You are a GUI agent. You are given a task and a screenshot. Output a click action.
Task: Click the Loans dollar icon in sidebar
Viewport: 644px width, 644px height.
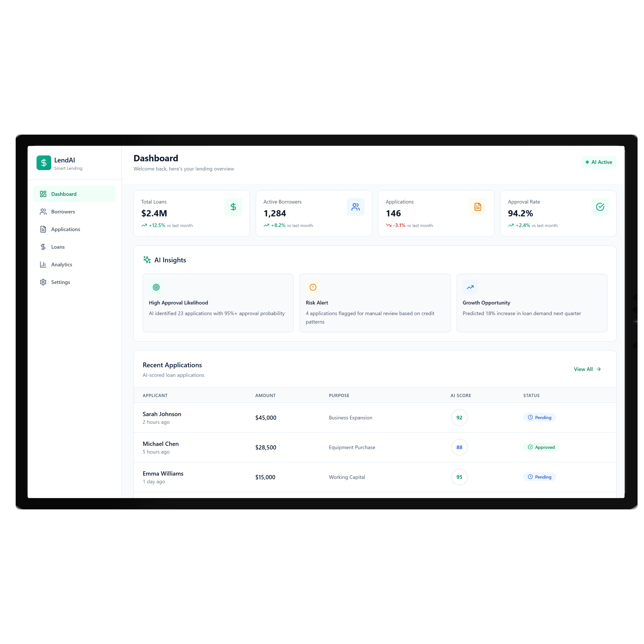click(43, 247)
